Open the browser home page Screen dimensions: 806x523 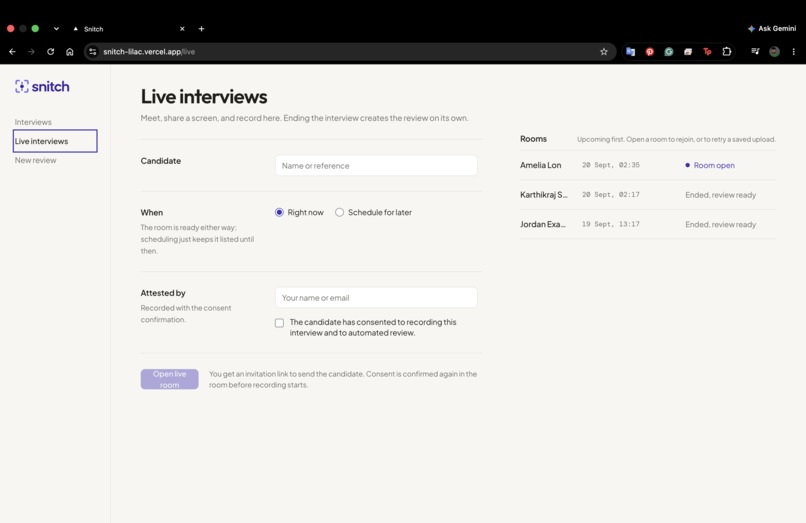(69, 51)
